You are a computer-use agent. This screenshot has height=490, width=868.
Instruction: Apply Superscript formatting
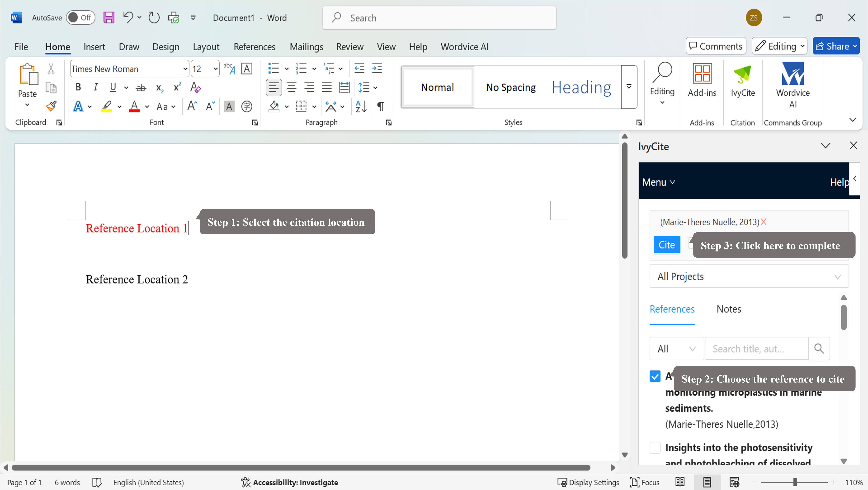(177, 87)
